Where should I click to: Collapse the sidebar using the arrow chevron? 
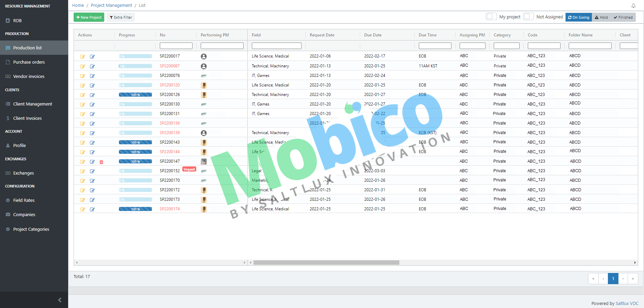click(60, 300)
